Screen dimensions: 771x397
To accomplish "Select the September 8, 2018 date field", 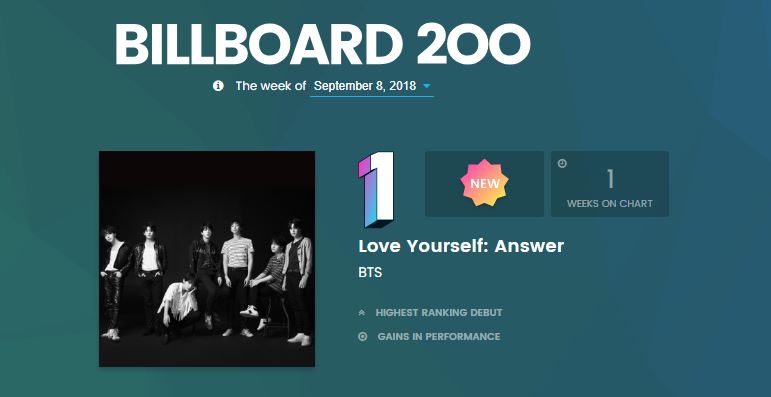I will [x=372, y=87].
